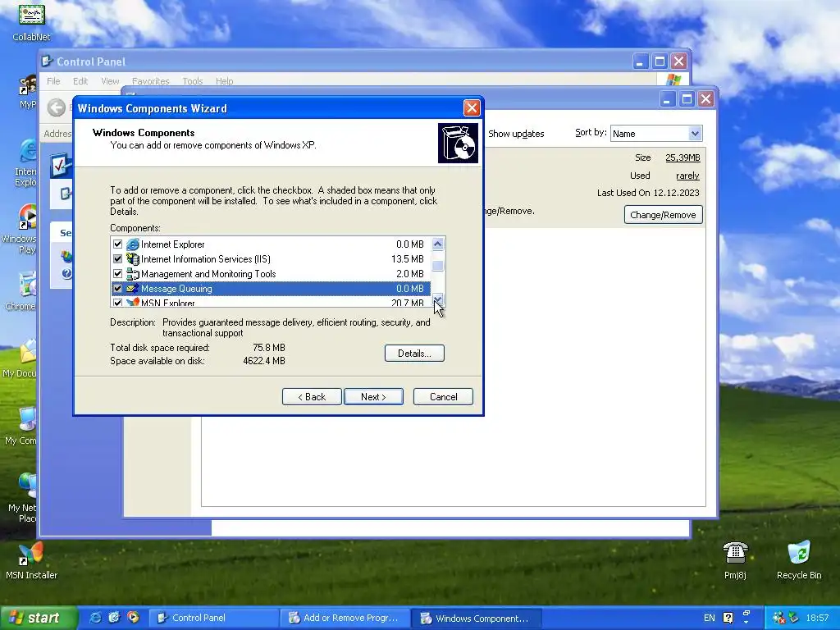This screenshot has width=840, height=630.
Task: Select the Message Queuing row text
Action: click(176, 289)
